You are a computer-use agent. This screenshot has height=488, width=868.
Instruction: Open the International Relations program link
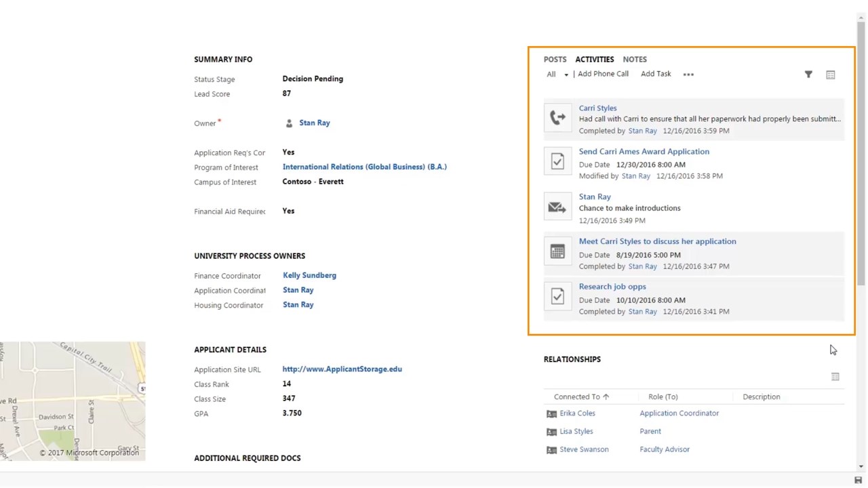click(364, 167)
